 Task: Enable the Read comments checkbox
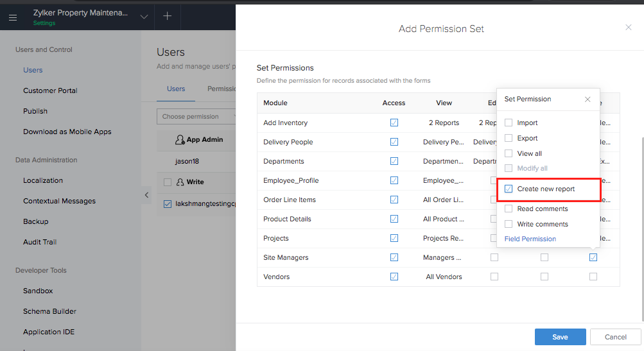(x=509, y=209)
